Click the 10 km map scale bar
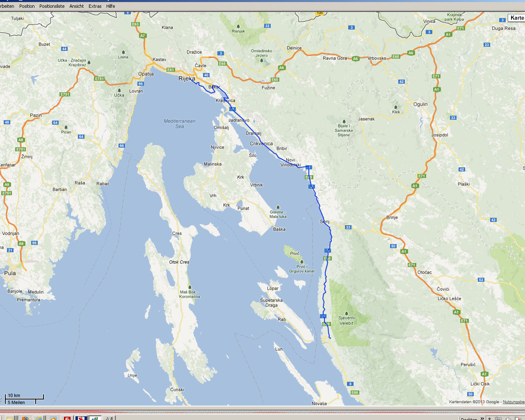525x420 pixels. [x=24, y=397]
